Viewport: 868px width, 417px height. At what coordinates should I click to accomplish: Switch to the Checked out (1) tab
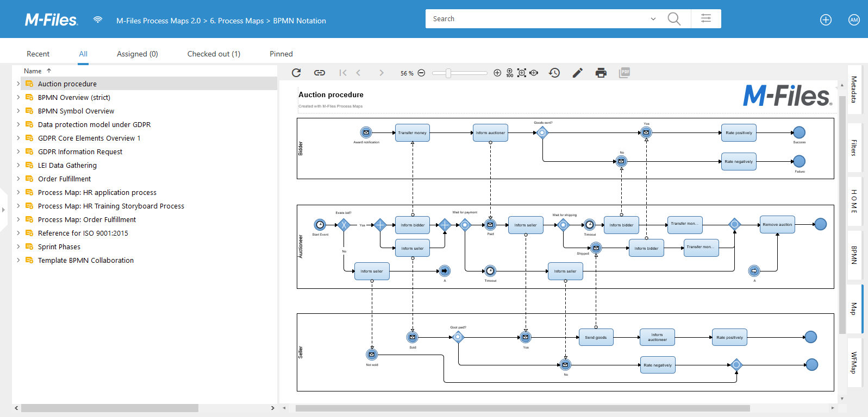[214, 54]
